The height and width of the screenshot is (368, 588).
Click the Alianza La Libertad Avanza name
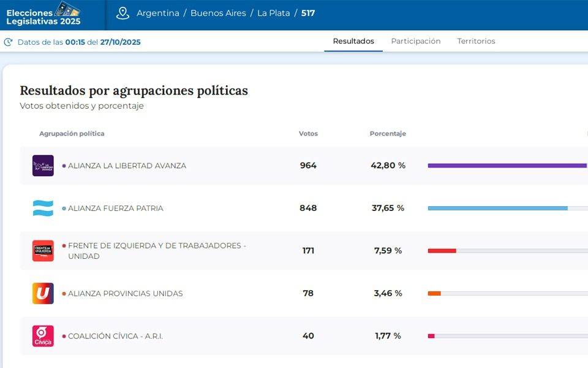click(x=127, y=166)
